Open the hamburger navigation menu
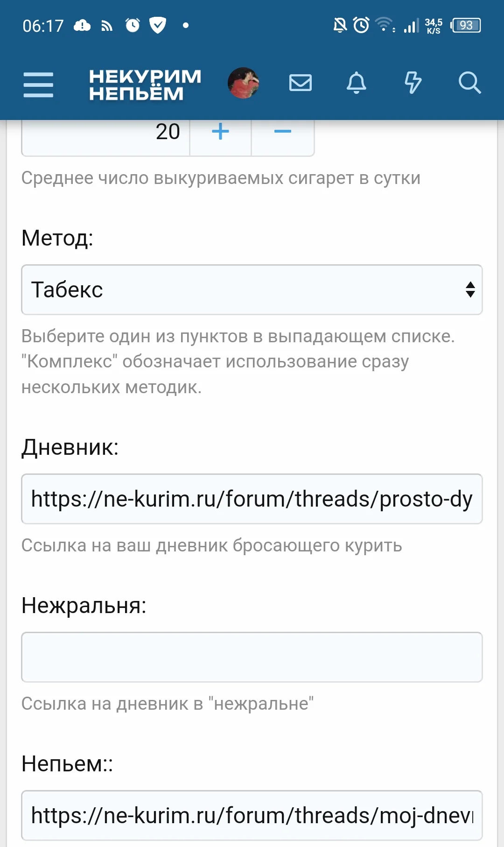The height and width of the screenshot is (847, 504). click(x=38, y=85)
